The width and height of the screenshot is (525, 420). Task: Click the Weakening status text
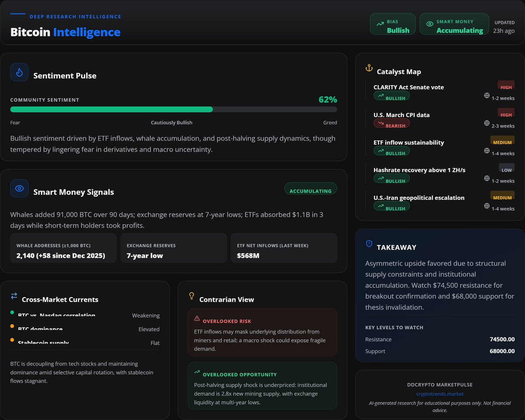pyautogui.click(x=146, y=315)
